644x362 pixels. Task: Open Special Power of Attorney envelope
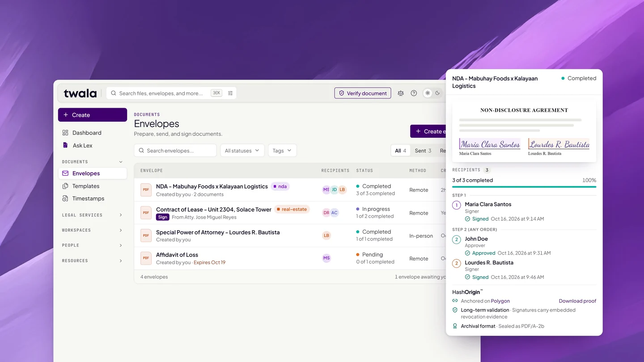point(218,232)
